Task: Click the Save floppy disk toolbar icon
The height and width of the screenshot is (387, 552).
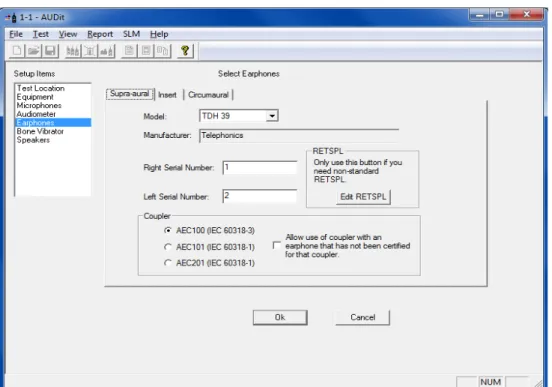Action: [50, 51]
